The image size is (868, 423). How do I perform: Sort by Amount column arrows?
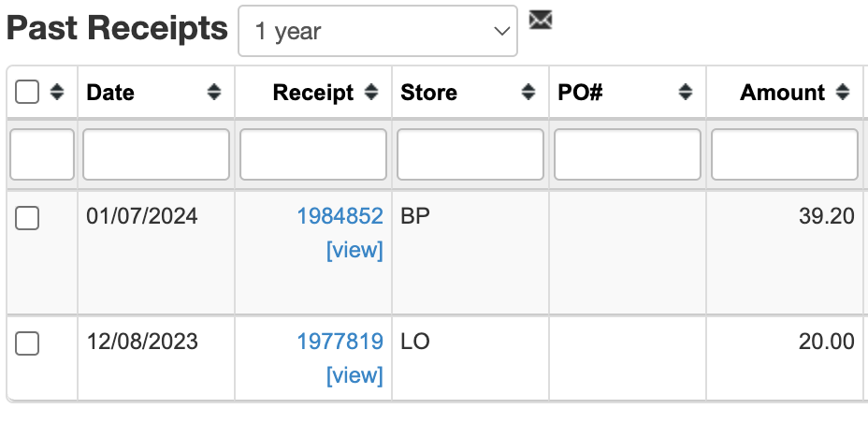(x=843, y=92)
